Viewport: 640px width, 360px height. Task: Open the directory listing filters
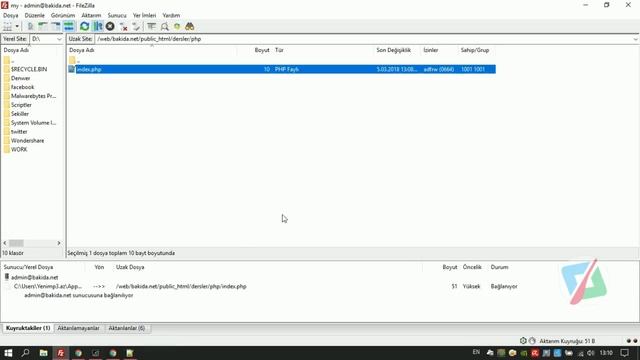coord(151,27)
